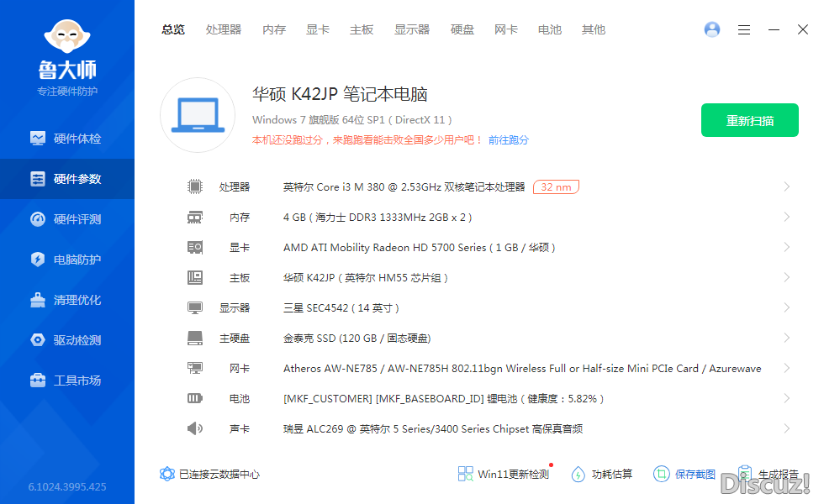
Task: Click 三星 SEC4542 display text
Action: click(341, 308)
